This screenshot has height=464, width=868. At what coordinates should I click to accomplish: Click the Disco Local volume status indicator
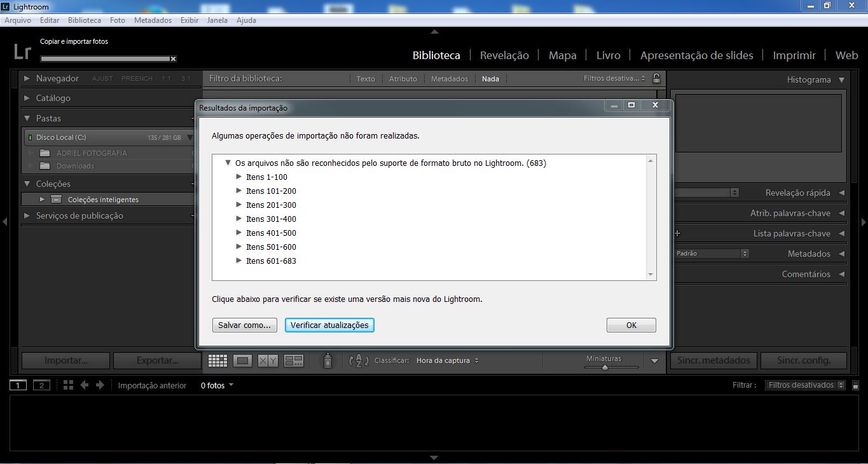pos(30,137)
